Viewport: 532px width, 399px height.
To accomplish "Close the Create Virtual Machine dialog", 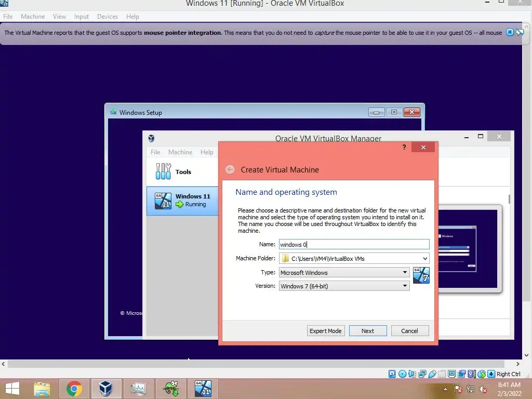I will coord(423,147).
